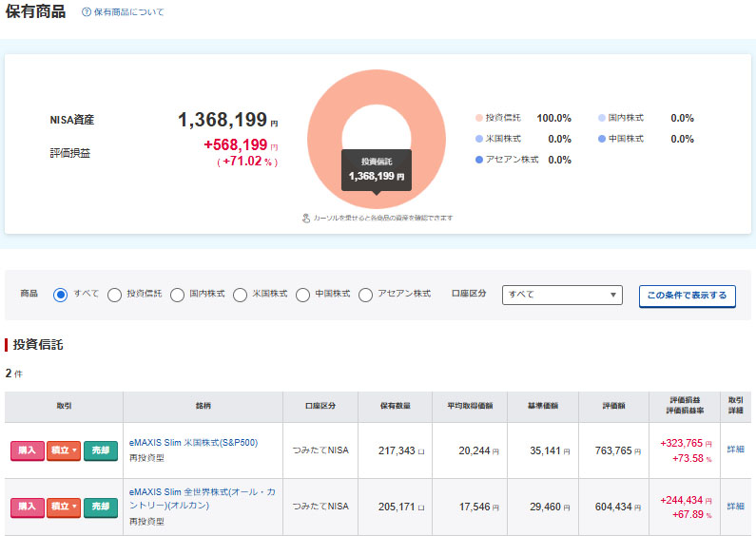Open 詳細 link for the オルカン row
756x536 pixels.
[x=735, y=507]
